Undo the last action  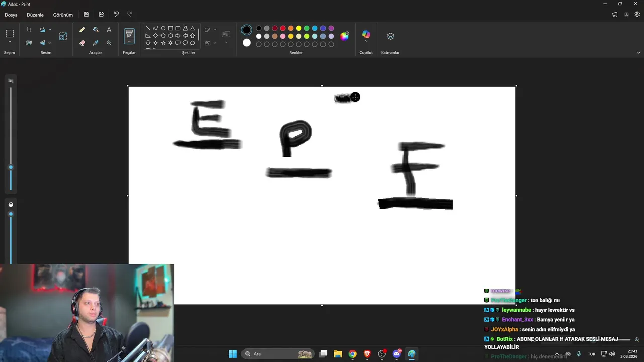pyautogui.click(x=116, y=15)
